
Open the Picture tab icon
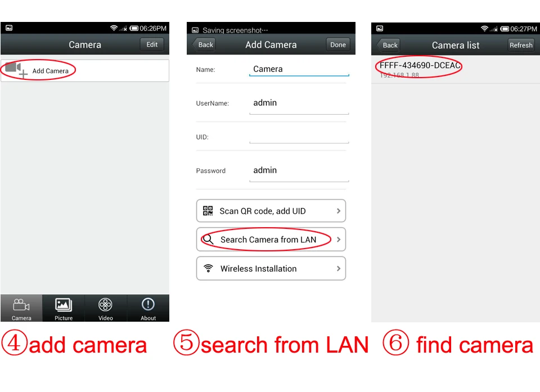[64, 304]
